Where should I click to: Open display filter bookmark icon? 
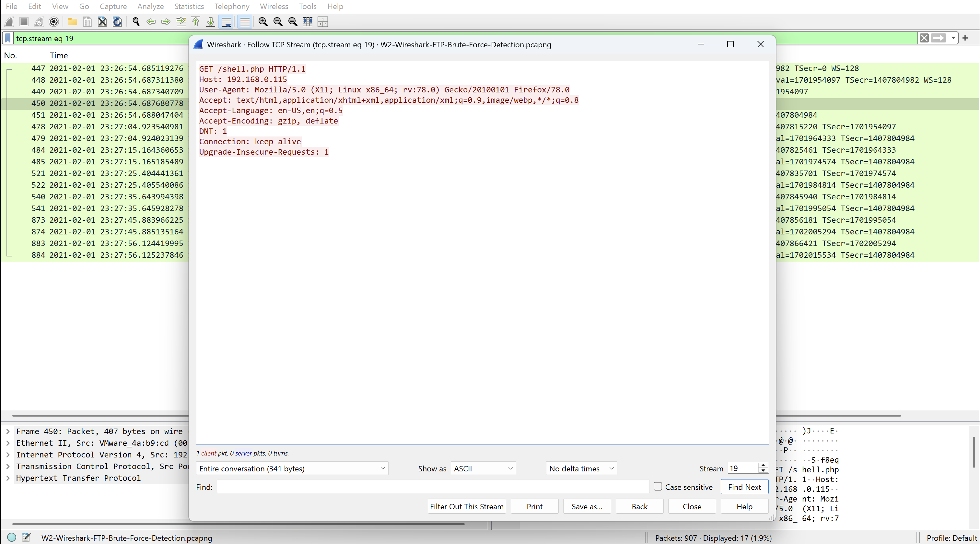[7, 38]
